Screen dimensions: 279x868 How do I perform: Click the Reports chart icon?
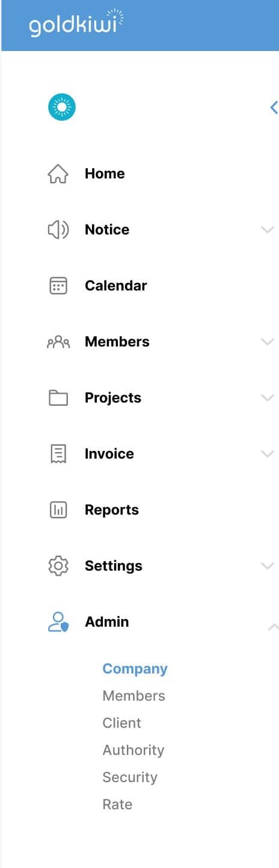(x=58, y=510)
